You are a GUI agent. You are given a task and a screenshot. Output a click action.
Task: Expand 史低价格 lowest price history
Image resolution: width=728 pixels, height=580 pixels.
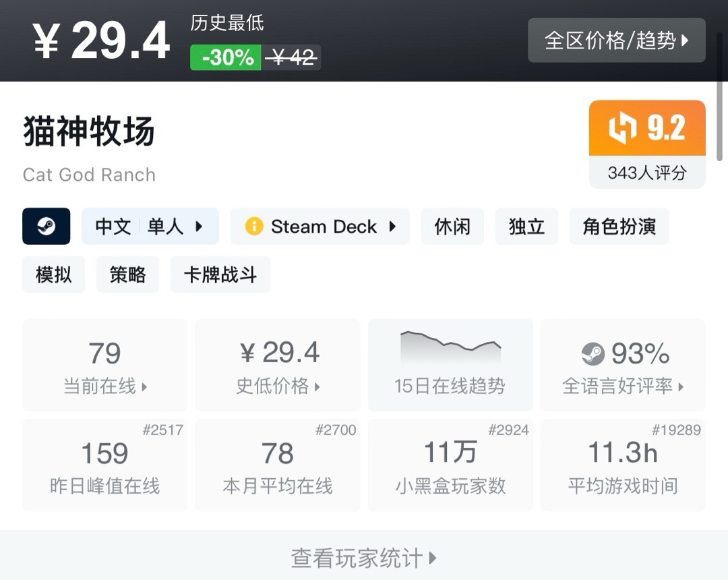278,386
